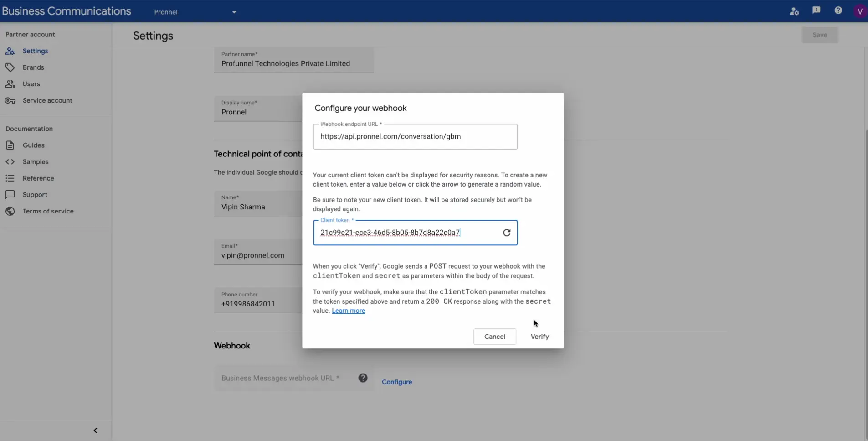Click the Guides document icon
This screenshot has height=441, width=868.
coord(10,145)
